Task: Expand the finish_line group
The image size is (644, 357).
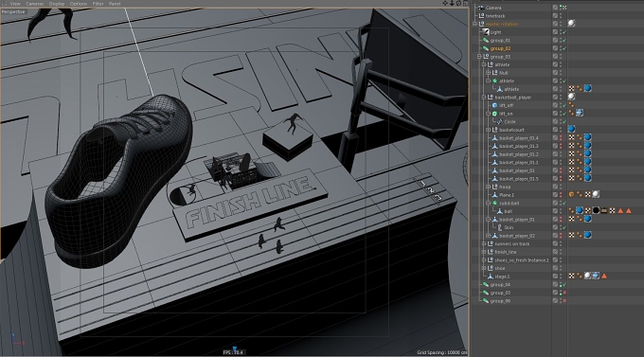Action: pyautogui.click(x=484, y=252)
